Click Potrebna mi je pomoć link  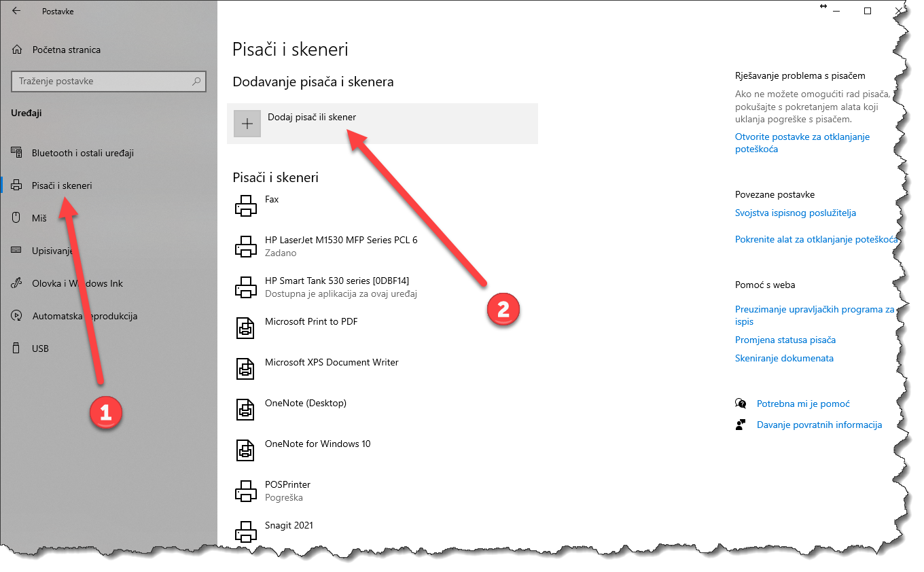click(803, 404)
